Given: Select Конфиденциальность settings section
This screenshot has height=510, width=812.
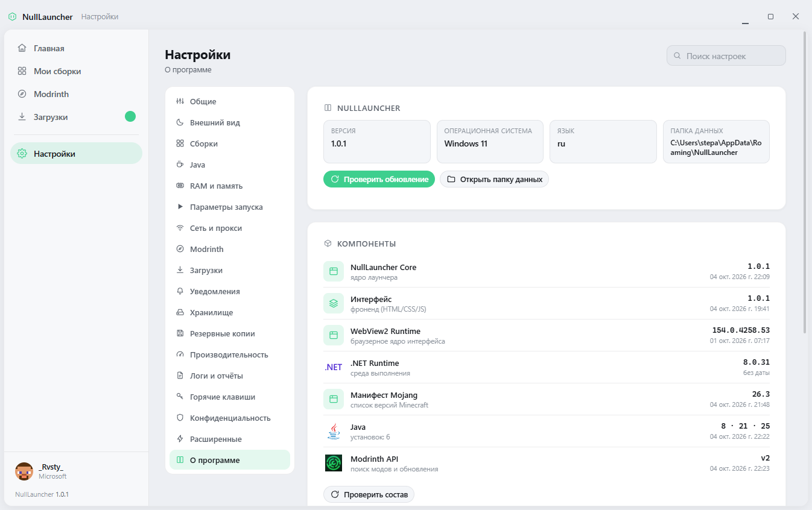Looking at the screenshot, I should (230, 418).
